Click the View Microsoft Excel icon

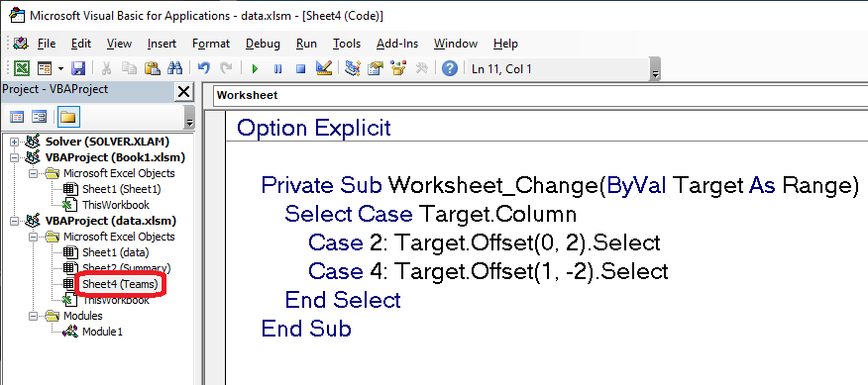[22, 68]
